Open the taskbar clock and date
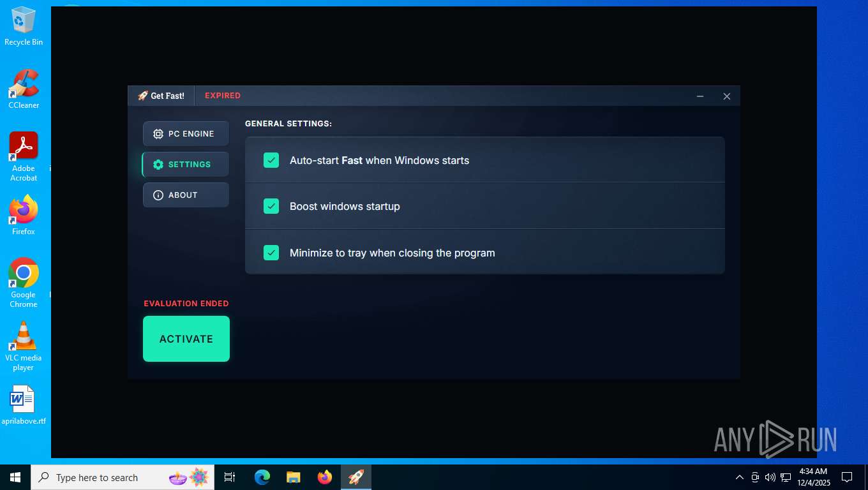The image size is (868, 490). (x=813, y=477)
